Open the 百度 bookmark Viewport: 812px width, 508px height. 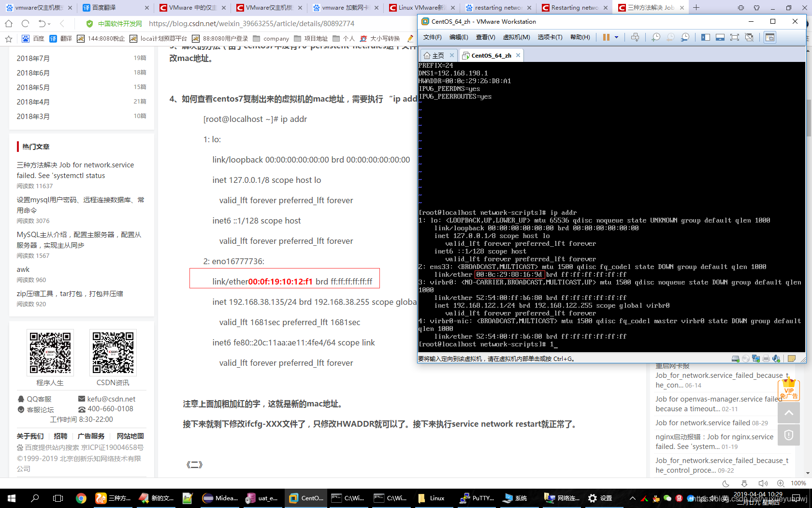tap(33, 39)
